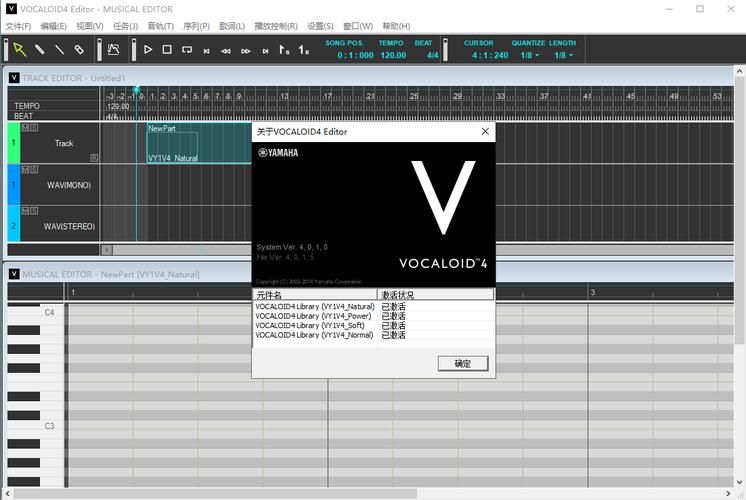This screenshot has width=746, height=500.
Task: Select the arrow pointer tool
Action: coord(19,49)
